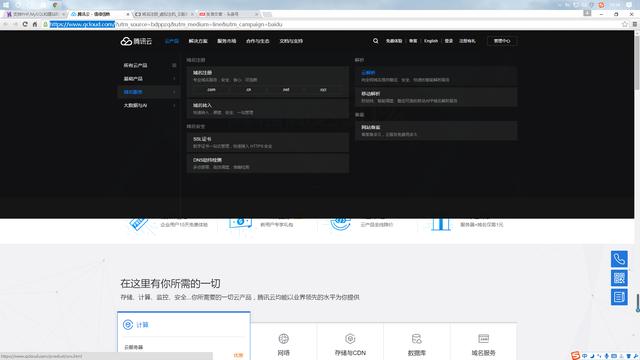
Task: Open the 服务市场 navigation menu
Action: [x=227, y=41]
